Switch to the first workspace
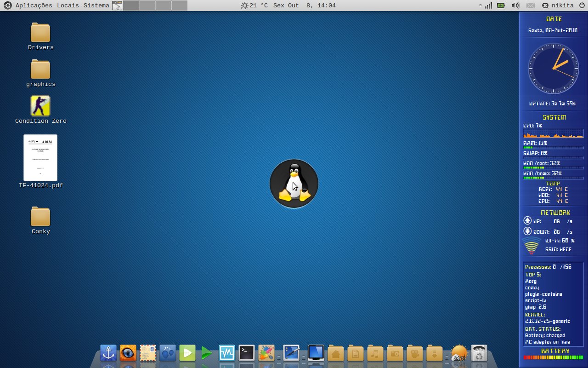The image size is (588, 368). [131, 6]
